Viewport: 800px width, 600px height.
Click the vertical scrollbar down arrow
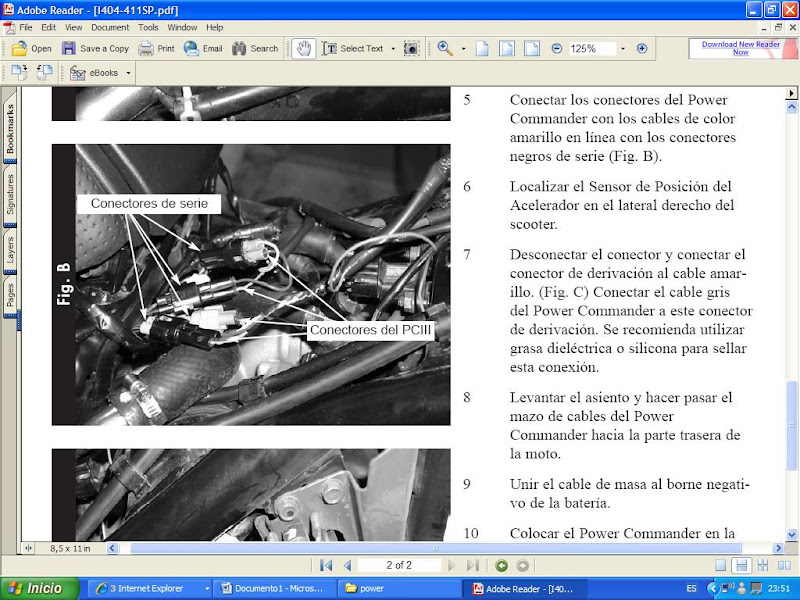791,535
